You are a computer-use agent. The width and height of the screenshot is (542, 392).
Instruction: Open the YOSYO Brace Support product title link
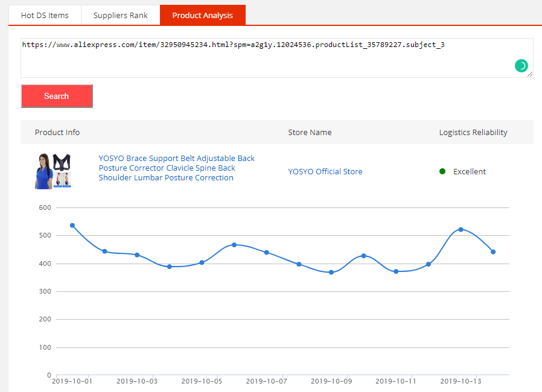click(x=176, y=168)
